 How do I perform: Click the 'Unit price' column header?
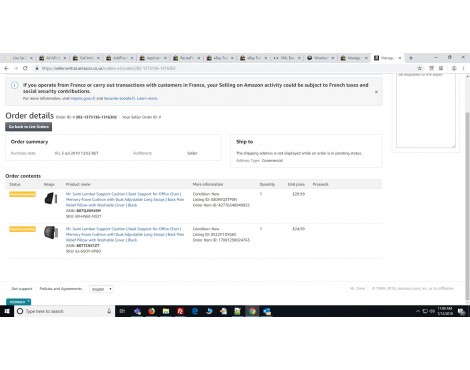(x=296, y=184)
